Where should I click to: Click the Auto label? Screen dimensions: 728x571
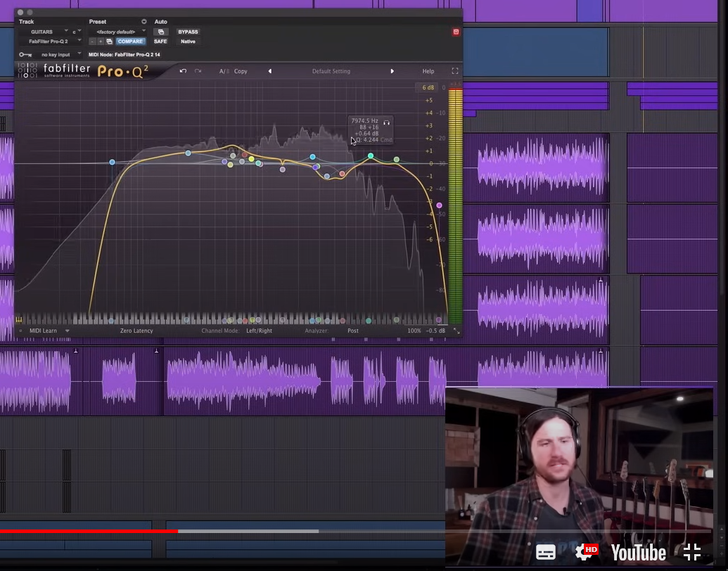click(x=160, y=22)
